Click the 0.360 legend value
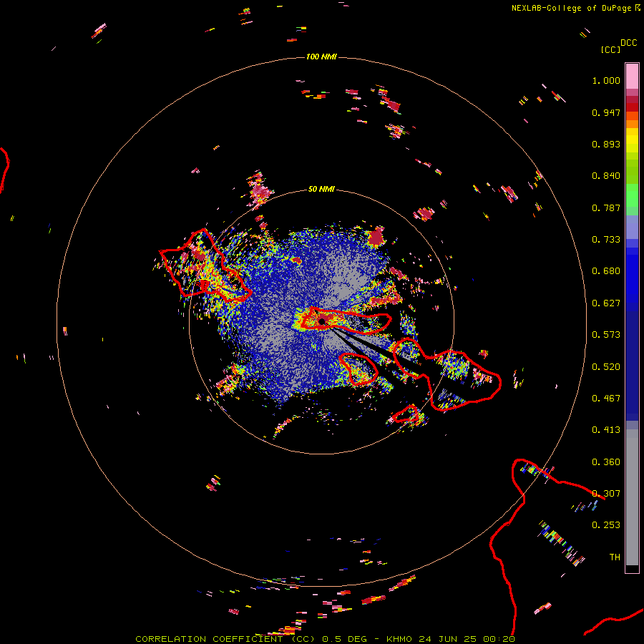644x644 pixels. [606, 462]
